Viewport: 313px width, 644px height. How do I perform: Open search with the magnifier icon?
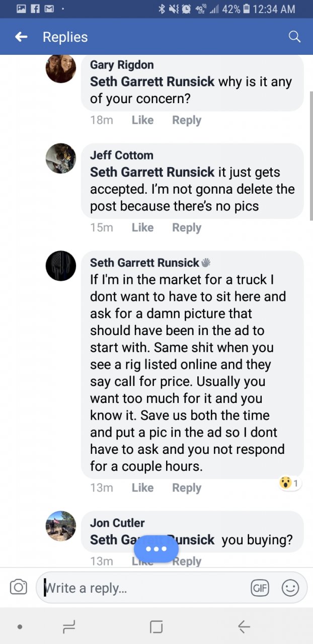click(x=294, y=37)
